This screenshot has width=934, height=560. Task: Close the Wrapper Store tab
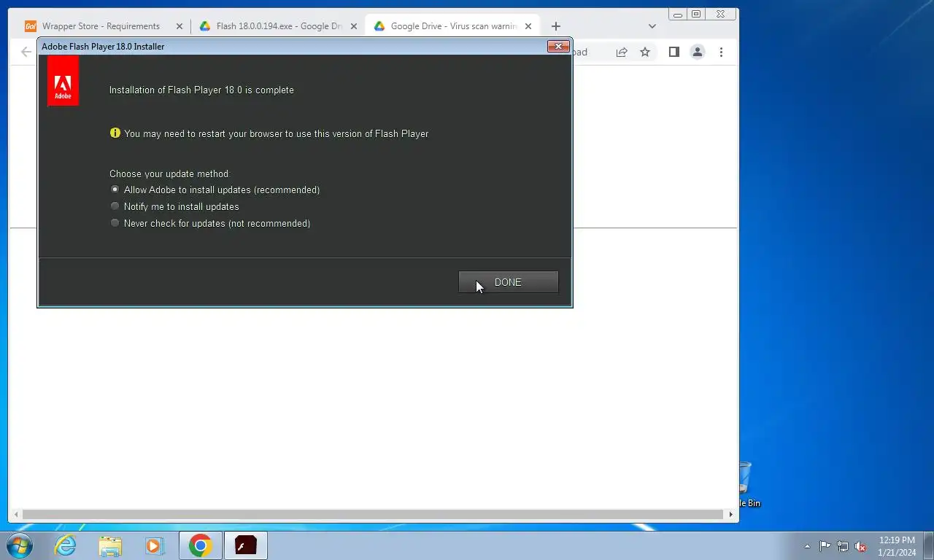coord(180,26)
